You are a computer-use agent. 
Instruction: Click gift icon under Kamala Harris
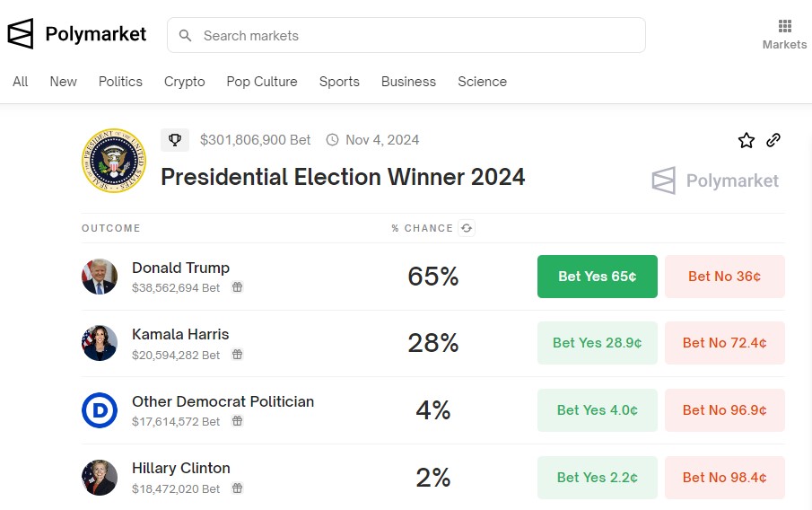(237, 355)
